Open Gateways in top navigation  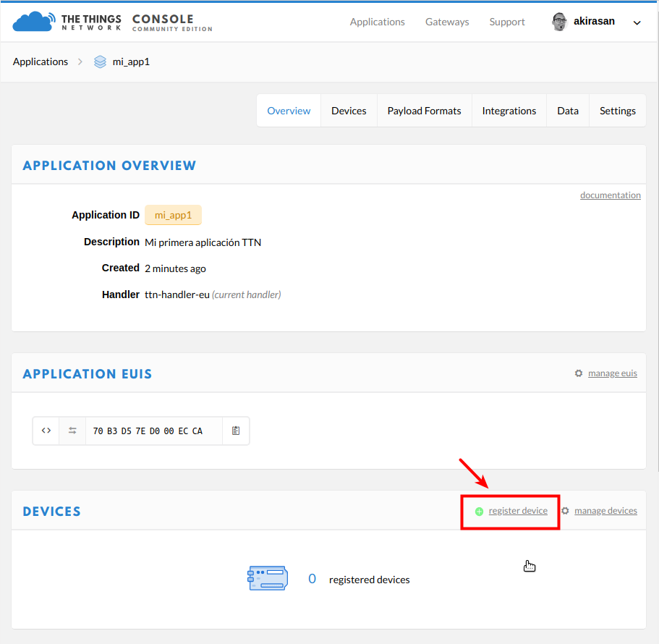pyautogui.click(x=447, y=22)
